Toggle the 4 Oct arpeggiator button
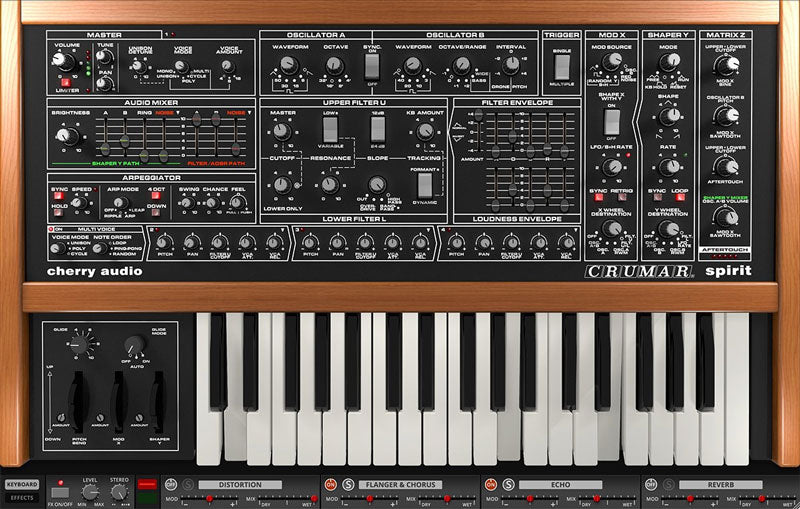 156,196
